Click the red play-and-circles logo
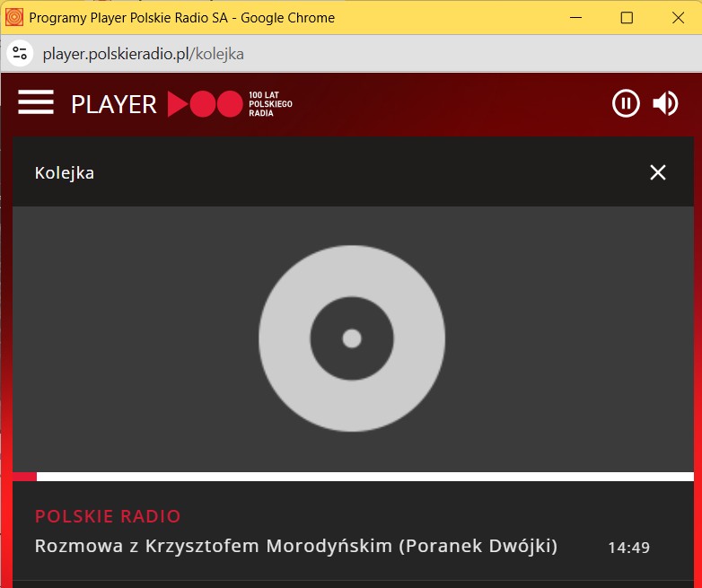Viewport: 702px width, 588px height. pyautogui.click(x=205, y=104)
